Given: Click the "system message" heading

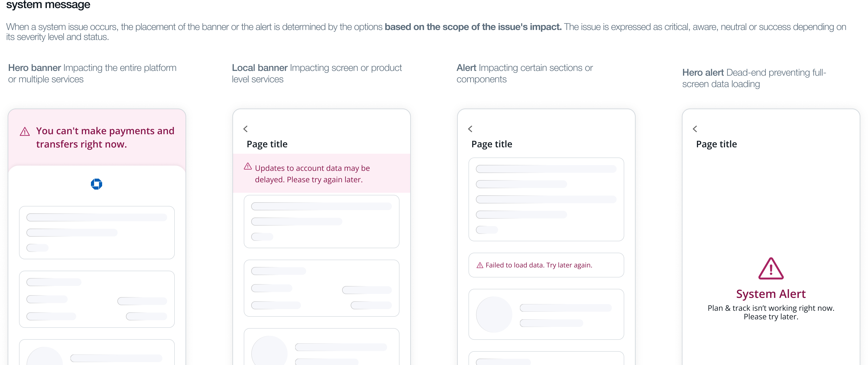Looking at the screenshot, I should (48, 5).
